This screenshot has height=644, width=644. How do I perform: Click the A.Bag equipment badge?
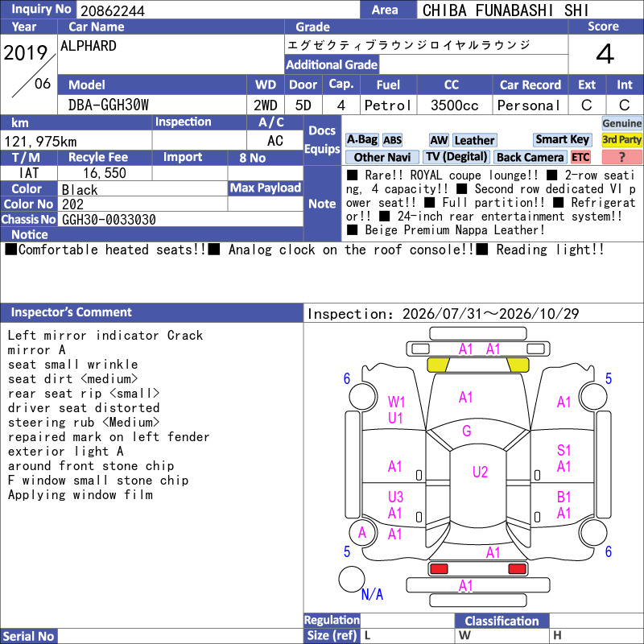361,140
